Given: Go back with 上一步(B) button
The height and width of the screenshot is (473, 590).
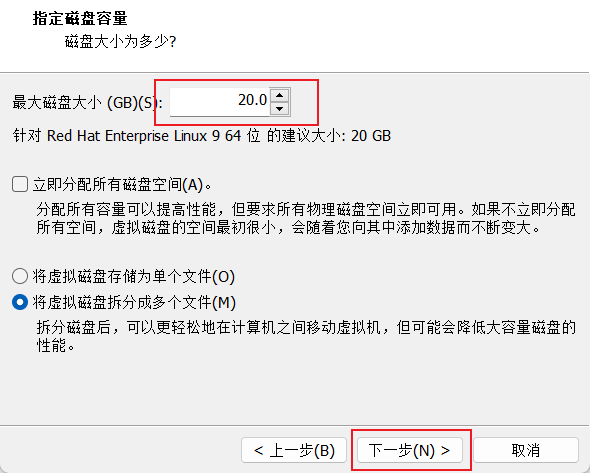Looking at the screenshot, I should tap(294, 450).
